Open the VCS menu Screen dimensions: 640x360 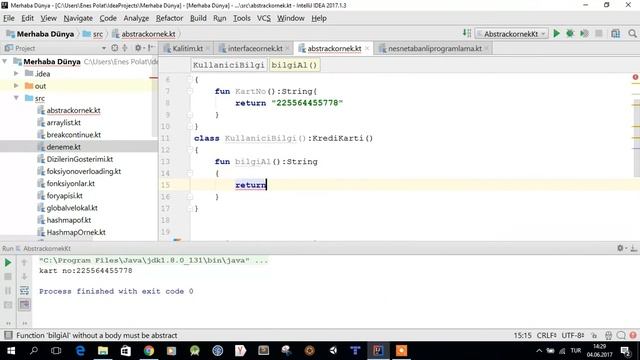pos(264,18)
